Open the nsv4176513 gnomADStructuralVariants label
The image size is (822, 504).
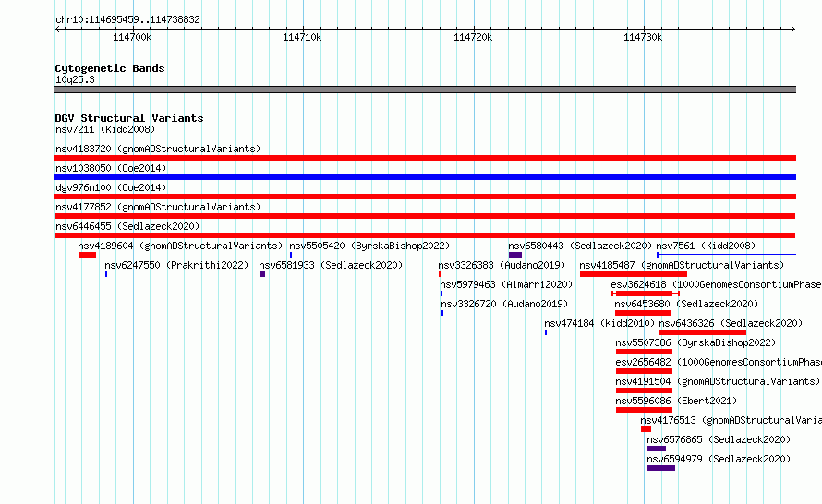pos(731,420)
